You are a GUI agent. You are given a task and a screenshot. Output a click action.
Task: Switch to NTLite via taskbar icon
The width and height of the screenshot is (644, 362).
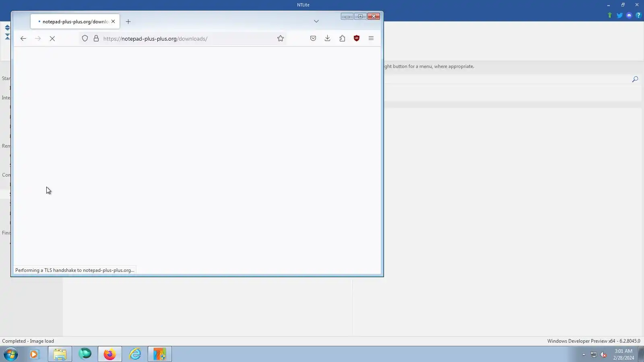point(160,354)
